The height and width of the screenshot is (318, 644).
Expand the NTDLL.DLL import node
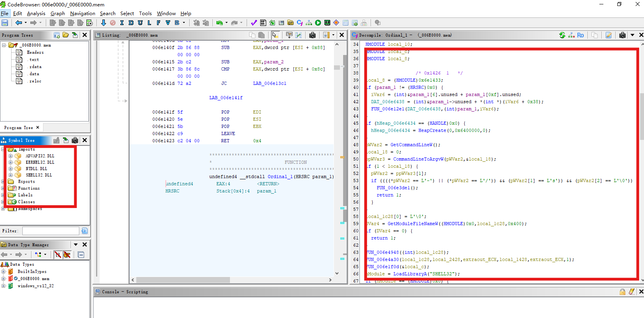click(10, 169)
